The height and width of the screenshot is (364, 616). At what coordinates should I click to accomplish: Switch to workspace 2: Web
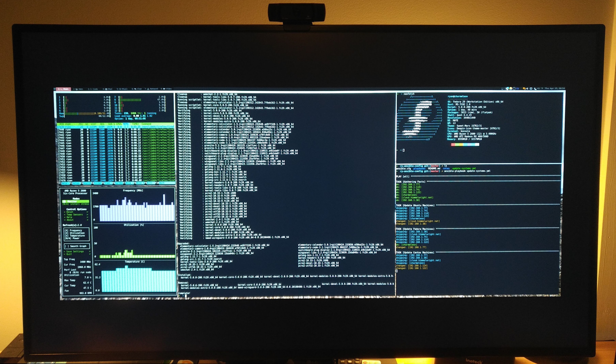pyautogui.click(x=78, y=89)
